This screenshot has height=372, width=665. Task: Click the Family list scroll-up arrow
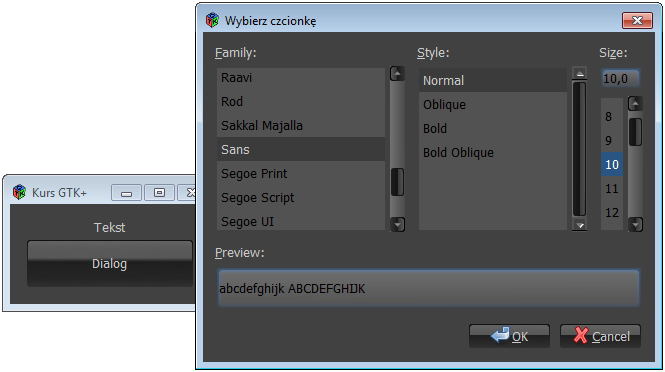point(397,74)
